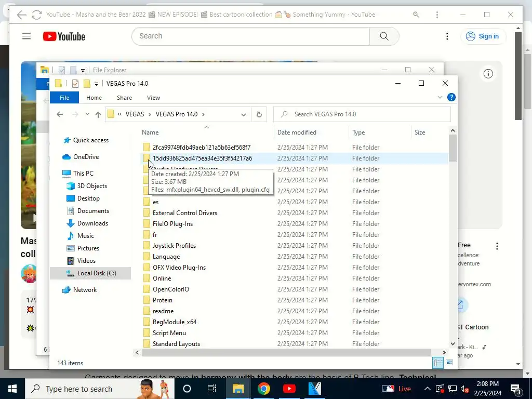Open address bar history dropdown
Screen dimensions: 532x399
(x=243, y=114)
